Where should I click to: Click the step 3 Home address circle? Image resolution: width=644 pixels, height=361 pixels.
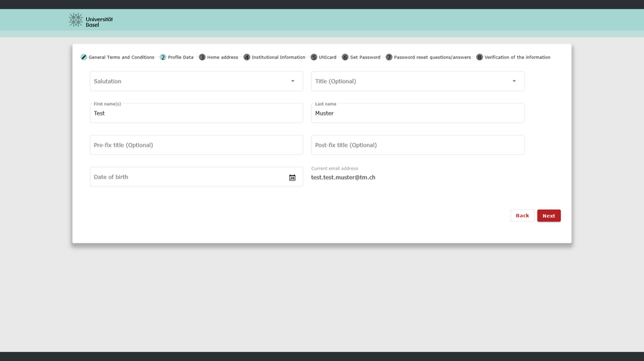[x=202, y=58]
